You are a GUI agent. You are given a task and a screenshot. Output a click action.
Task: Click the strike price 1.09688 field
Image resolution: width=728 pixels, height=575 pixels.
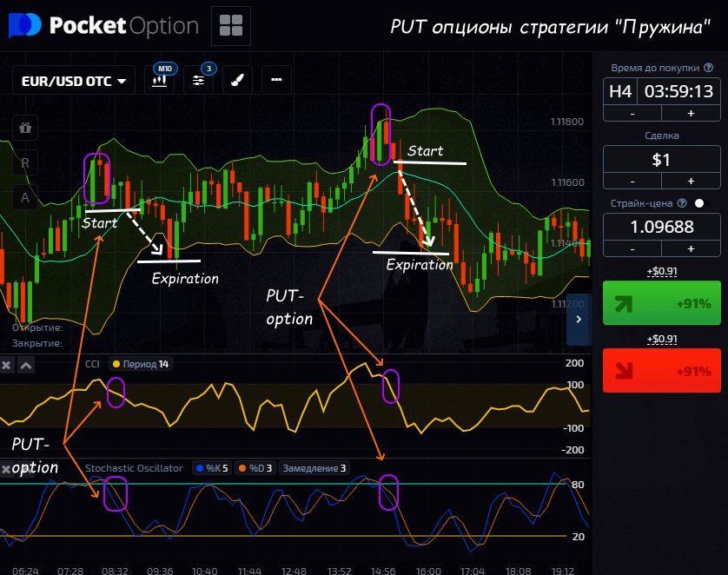click(x=661, y=227)
